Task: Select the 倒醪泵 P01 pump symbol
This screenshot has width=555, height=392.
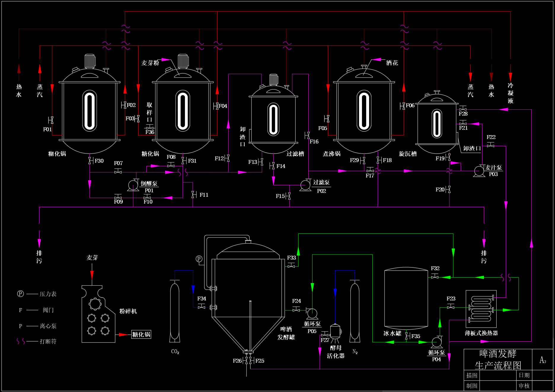Action: click(133, 185)
